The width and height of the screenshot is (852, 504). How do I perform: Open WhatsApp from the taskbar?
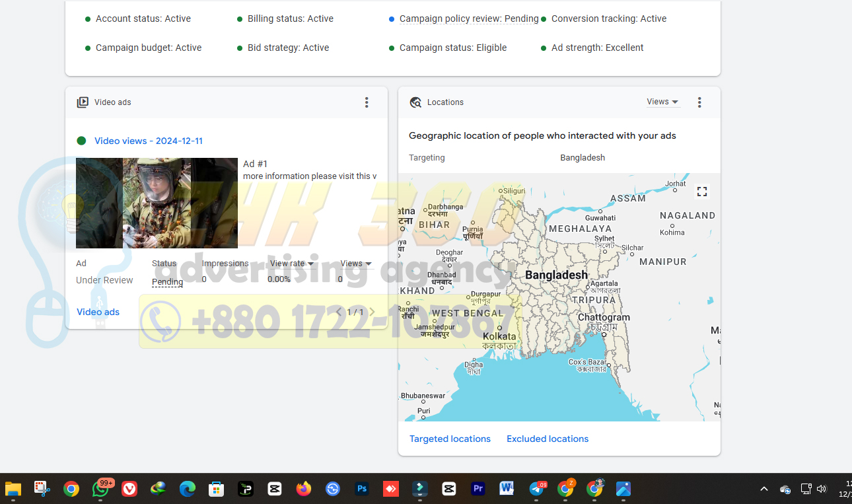point(100,489)
